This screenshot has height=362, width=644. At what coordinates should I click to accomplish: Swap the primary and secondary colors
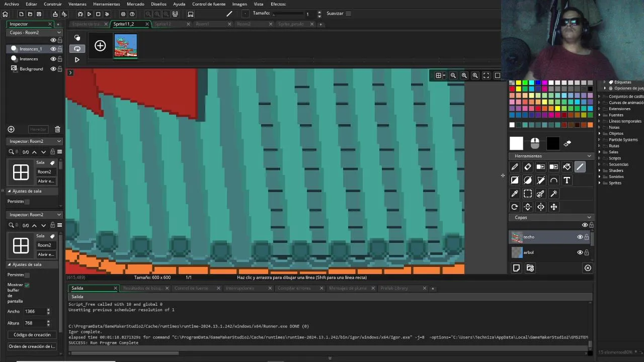coord(567,144)
